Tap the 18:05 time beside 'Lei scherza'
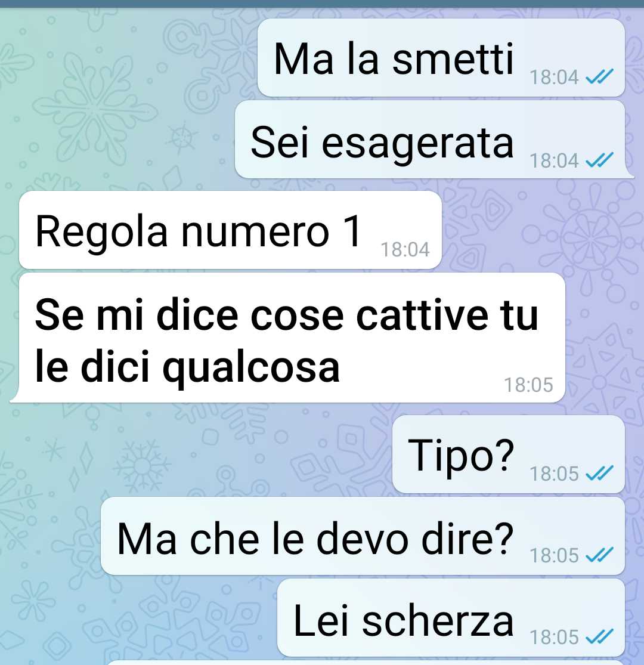 click(554, 636)
